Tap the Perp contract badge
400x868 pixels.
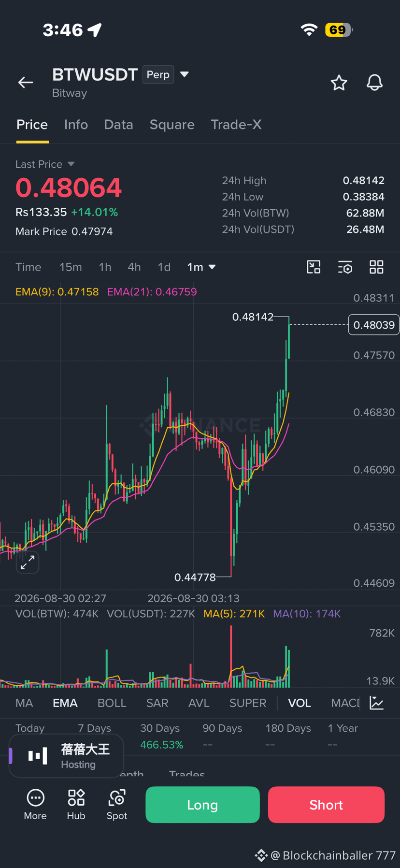click(x=158, y=74)
